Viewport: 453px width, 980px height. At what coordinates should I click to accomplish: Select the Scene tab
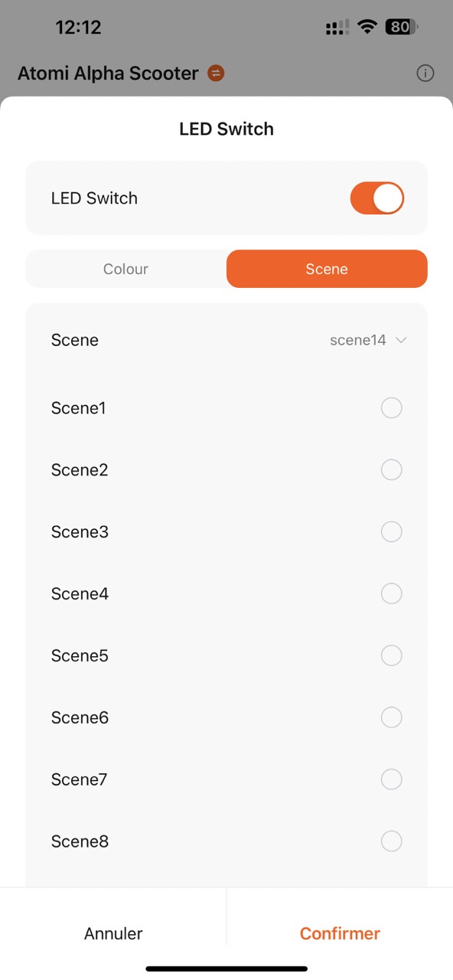[327, 269]
